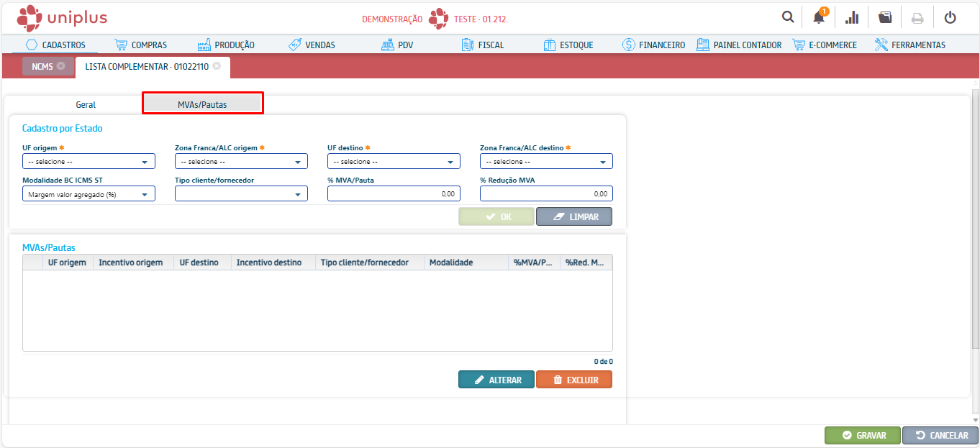Open the Compras menu
Screen dimensions: 980x448
point(141,45)
